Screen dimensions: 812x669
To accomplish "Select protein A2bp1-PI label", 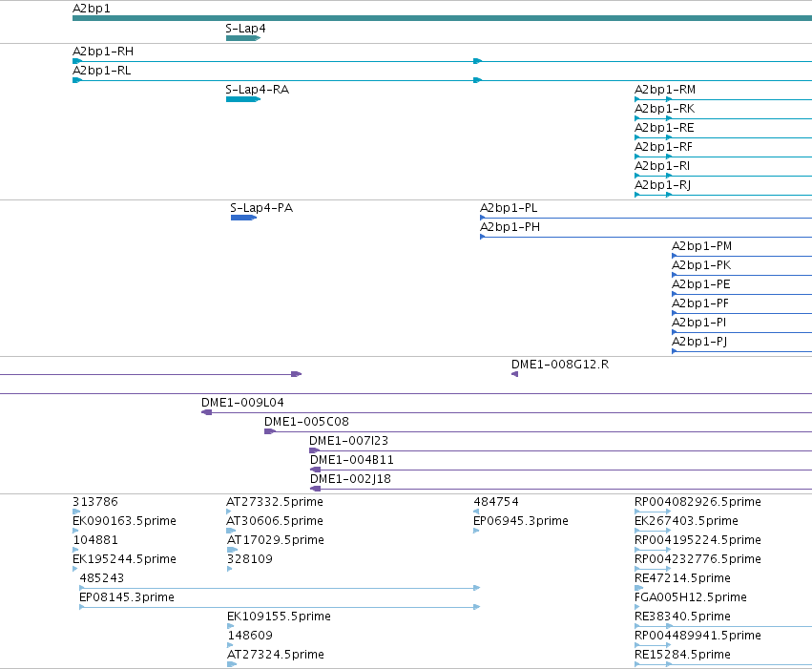I will tap(699, 324).
